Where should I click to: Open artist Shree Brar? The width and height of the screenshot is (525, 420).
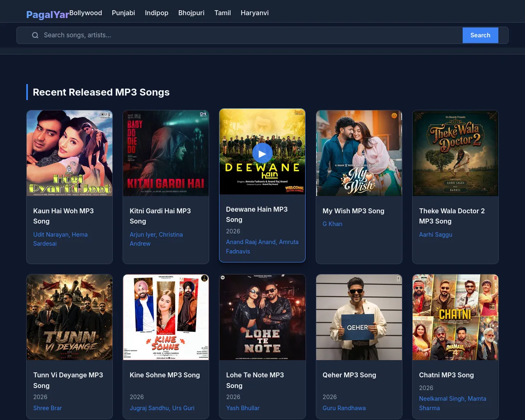pyautogui.click(x=48, y=408)
